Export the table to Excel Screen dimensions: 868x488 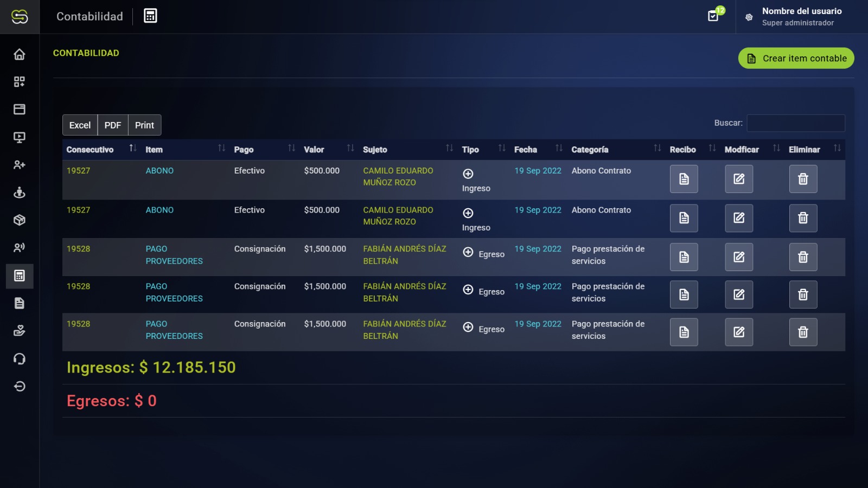point(80,125)
